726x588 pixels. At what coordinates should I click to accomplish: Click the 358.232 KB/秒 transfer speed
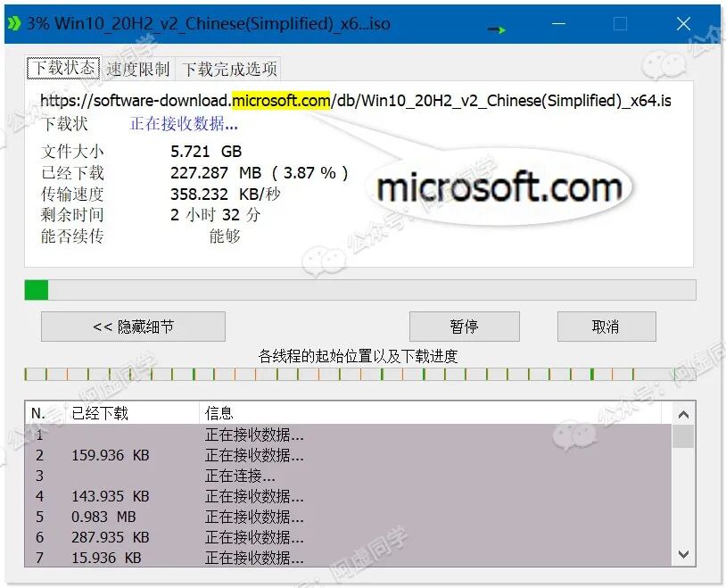coord(225,194)
